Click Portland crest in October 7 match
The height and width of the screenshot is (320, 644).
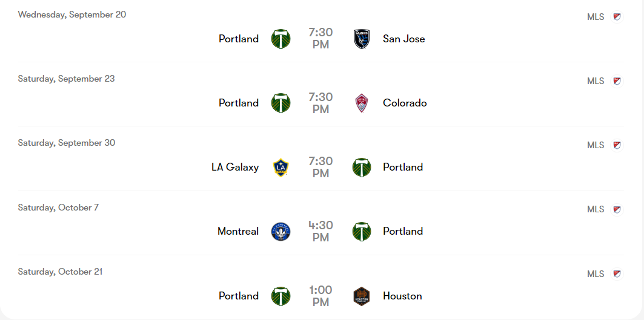[x=362, y=231]
